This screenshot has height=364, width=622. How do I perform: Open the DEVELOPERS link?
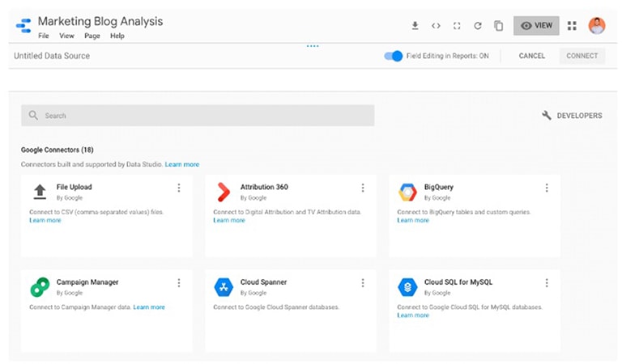pos(579,116)
